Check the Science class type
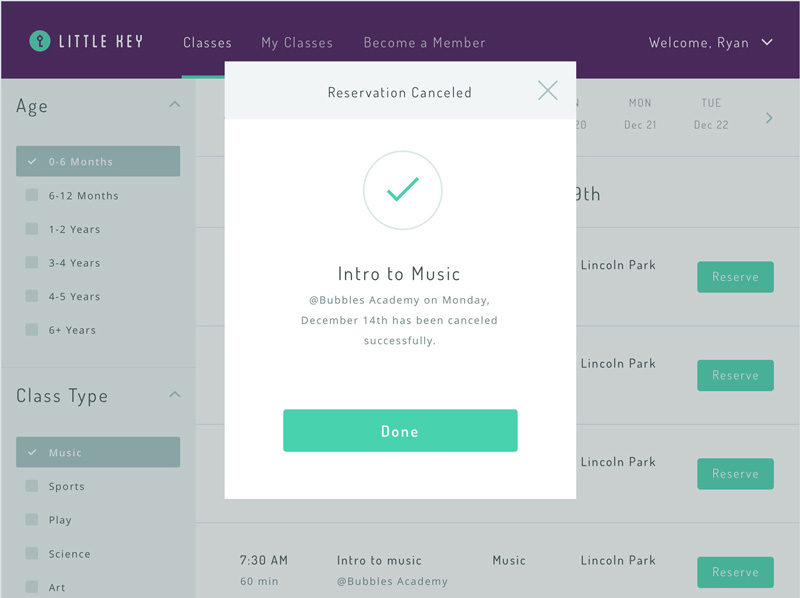 click(x=32, y=553)
